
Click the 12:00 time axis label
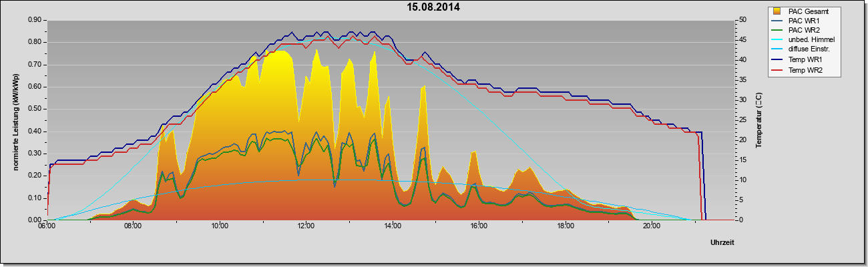click(x=306, y=226)
